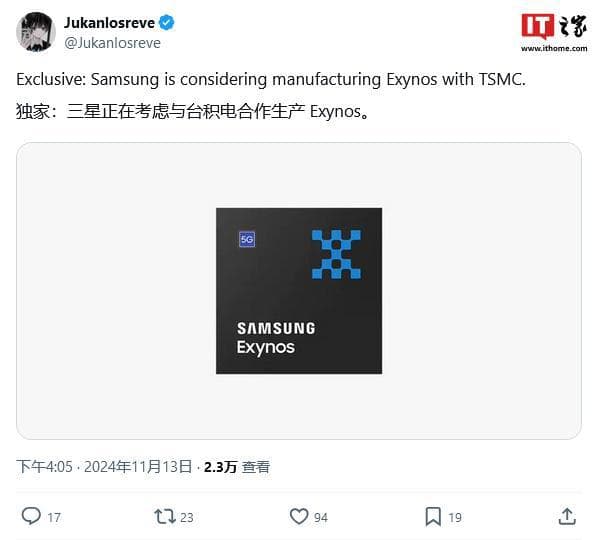Click the English tweet text about TSMC
This screenshot has height=540, width=598.
tap(271, 79)
